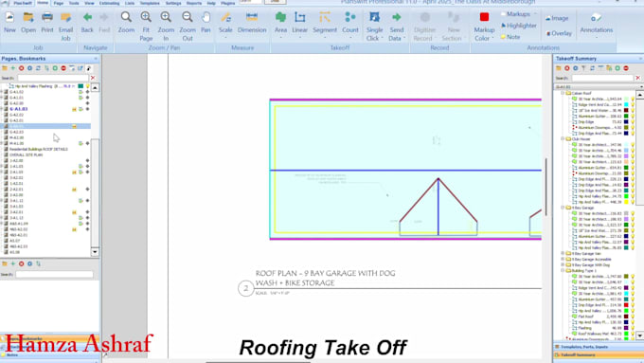Viewport: 644px width, 363px height.
Task: Click the Pages, Bookmarks search field
Action: [x=53, y=78]
